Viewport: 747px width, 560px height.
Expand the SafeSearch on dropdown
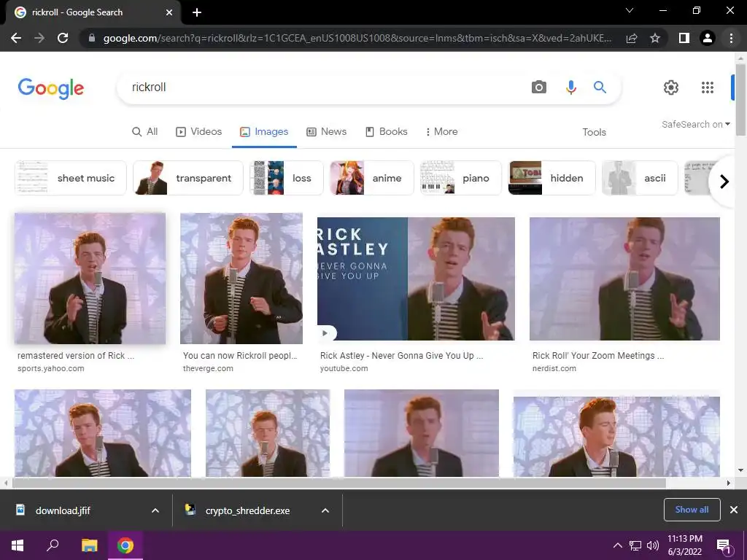pyautogui.click(x=695, y=124)
